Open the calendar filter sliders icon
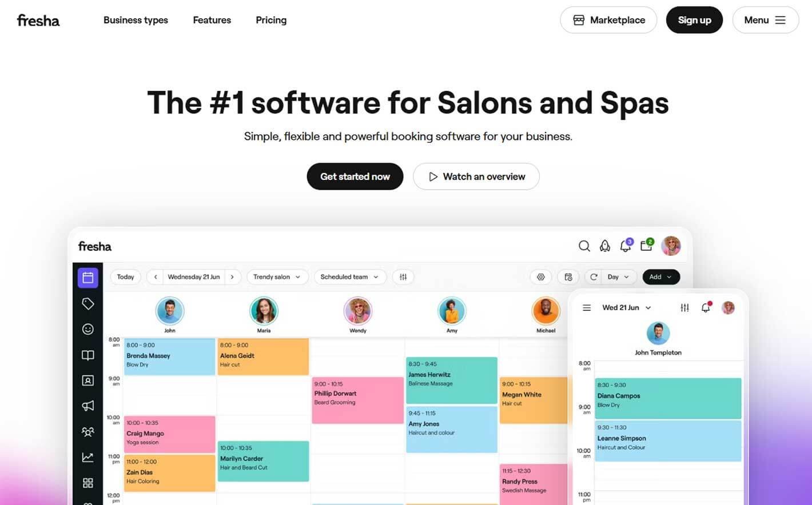Image resolution: width=812 pixels, height=505 pixels. pyautogui.click(x=403, y=277)
